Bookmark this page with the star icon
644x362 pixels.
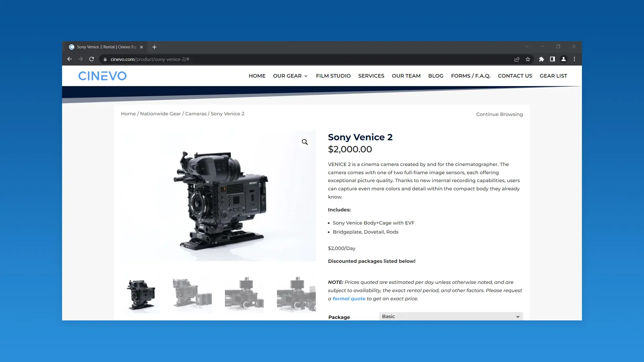click(528, 59)
